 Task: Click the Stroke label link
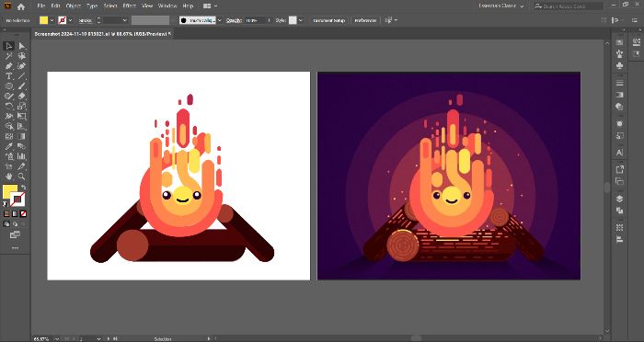tap(85, 20)
